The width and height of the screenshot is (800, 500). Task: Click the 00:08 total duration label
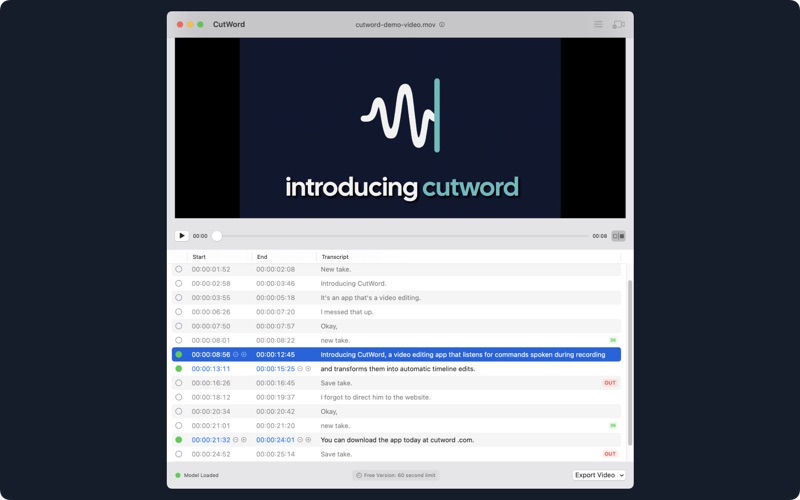599,236
